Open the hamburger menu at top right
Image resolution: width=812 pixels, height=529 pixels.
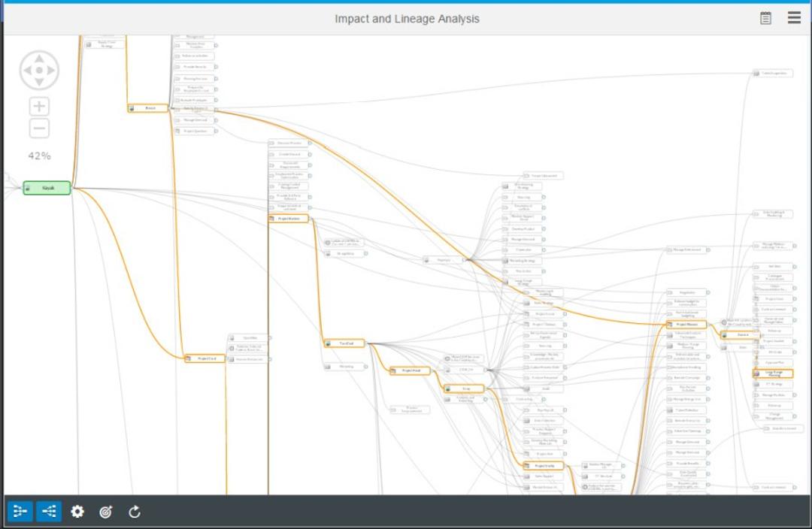794,18
